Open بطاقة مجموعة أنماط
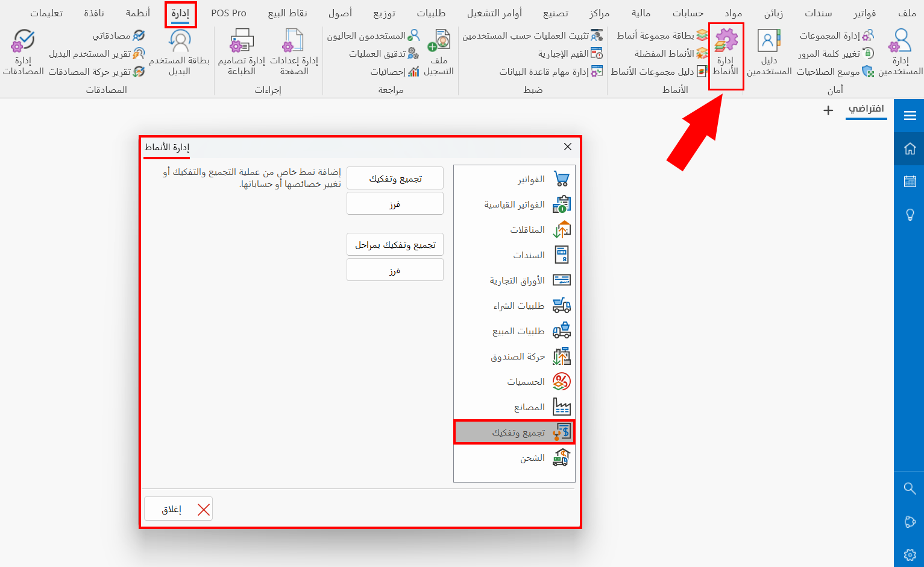This screenshot has width=924, height=567. (x=662, y=36)
